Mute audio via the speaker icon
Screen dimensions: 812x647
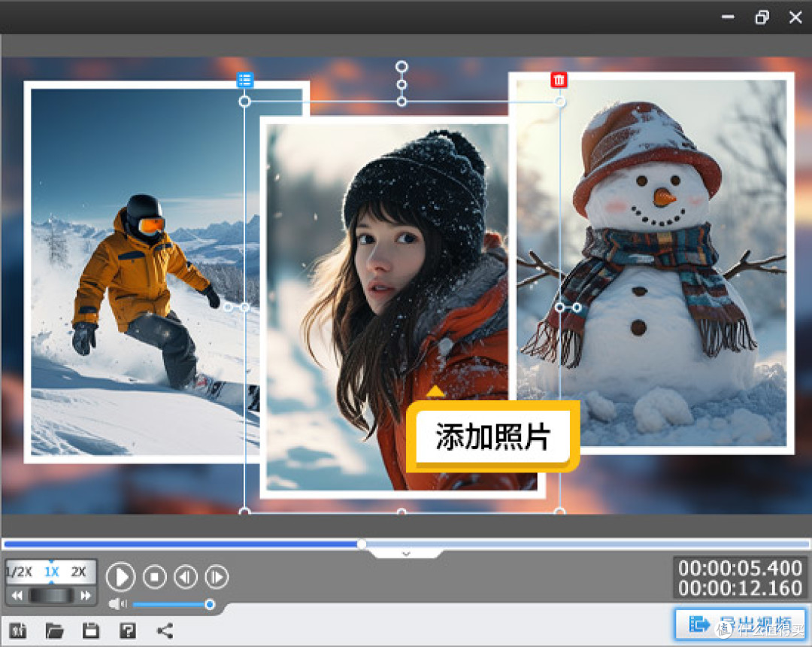click(x=118, y=604)
